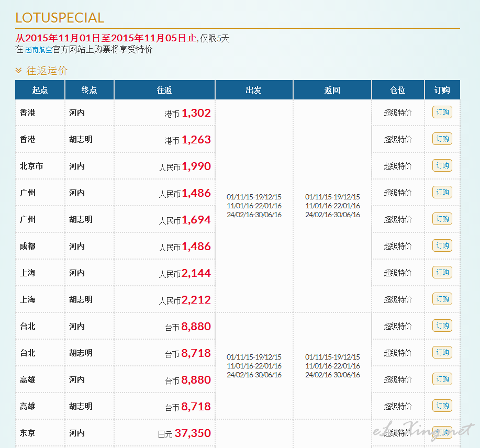Image resolution: width=480 pixels, height=448 pixels.
Task: Click the 返回 column header
Action: click(x=332, y=90)
